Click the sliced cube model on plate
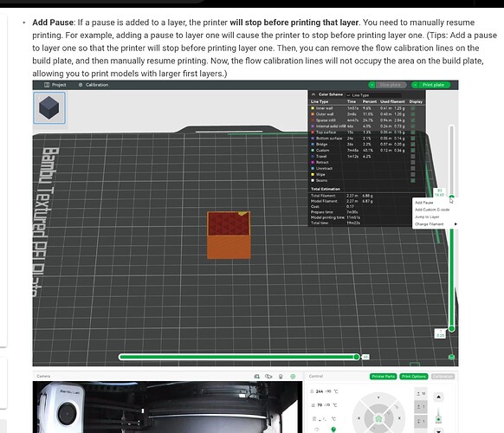 [x=229, y=235]
